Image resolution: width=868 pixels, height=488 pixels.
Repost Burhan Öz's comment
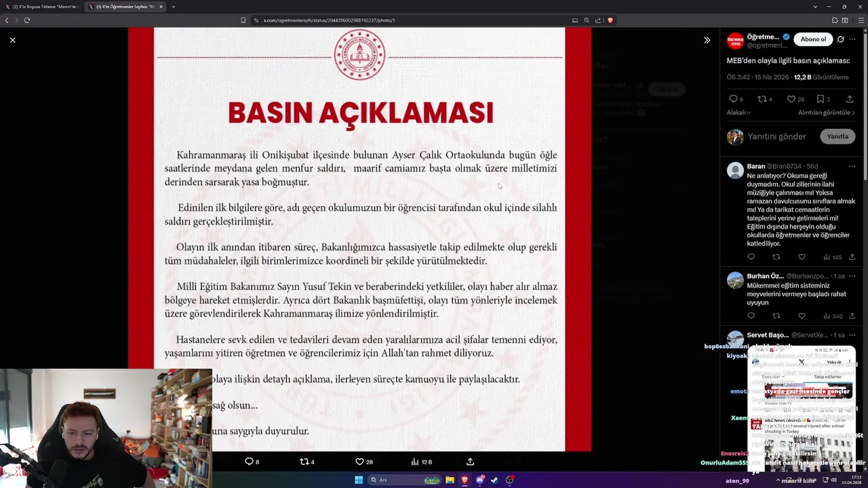pyautogui.click(x=776, y=316)
